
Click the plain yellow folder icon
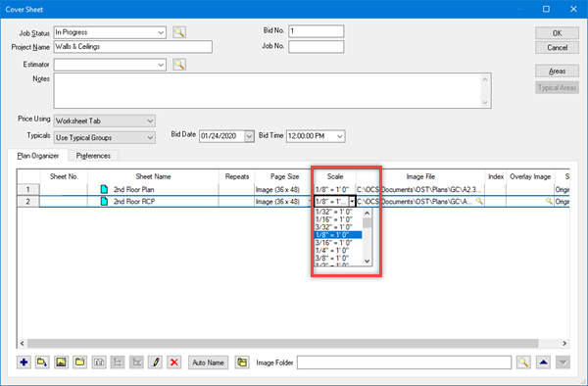click(80, 362)
